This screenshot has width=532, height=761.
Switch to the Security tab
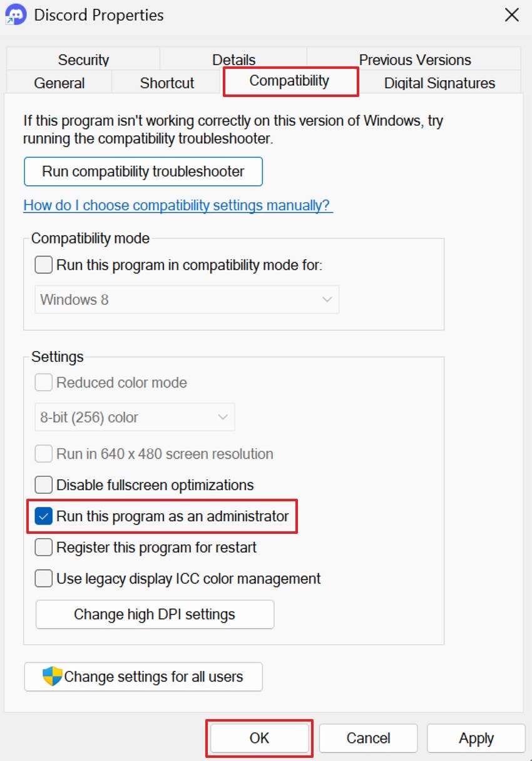[83, 59]
